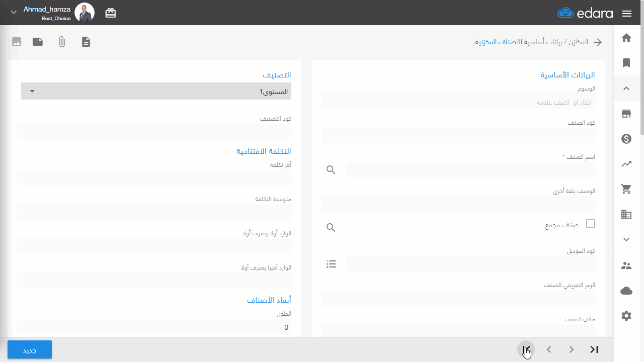Click the الوصف بلغة أخرى field
This screenshot has height=362, width=644.
point(458,204)
